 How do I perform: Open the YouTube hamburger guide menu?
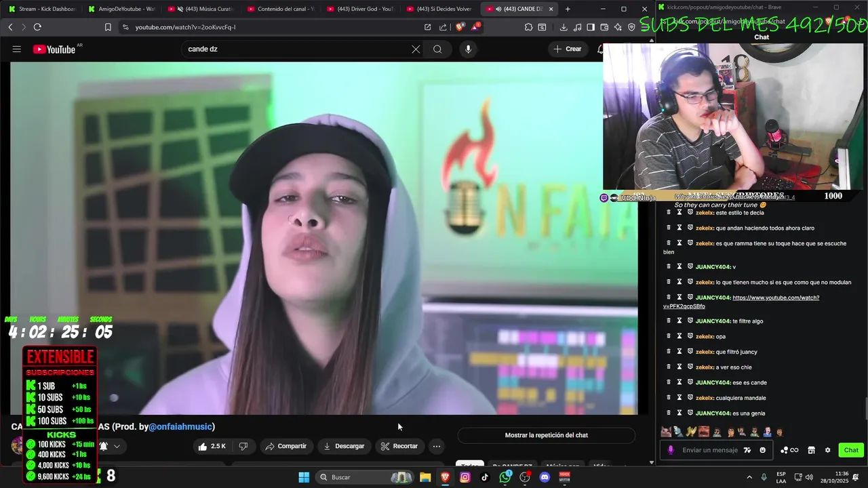[17, 49]
